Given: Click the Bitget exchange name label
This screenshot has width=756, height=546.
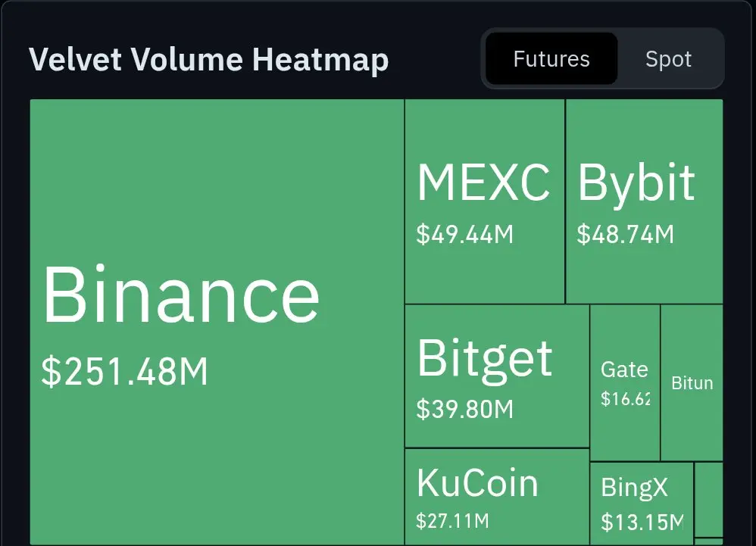Looking at the screenshot, I should [485, 360].
